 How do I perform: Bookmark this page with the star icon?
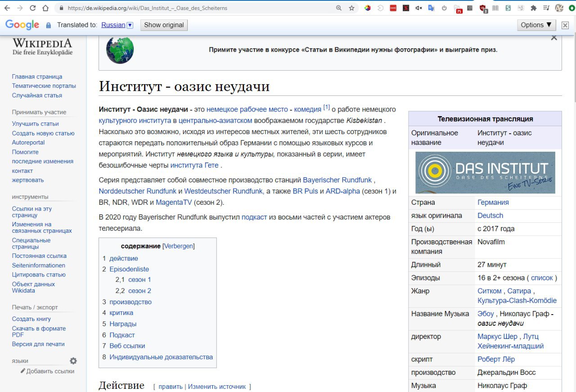(x=351, y=8)
